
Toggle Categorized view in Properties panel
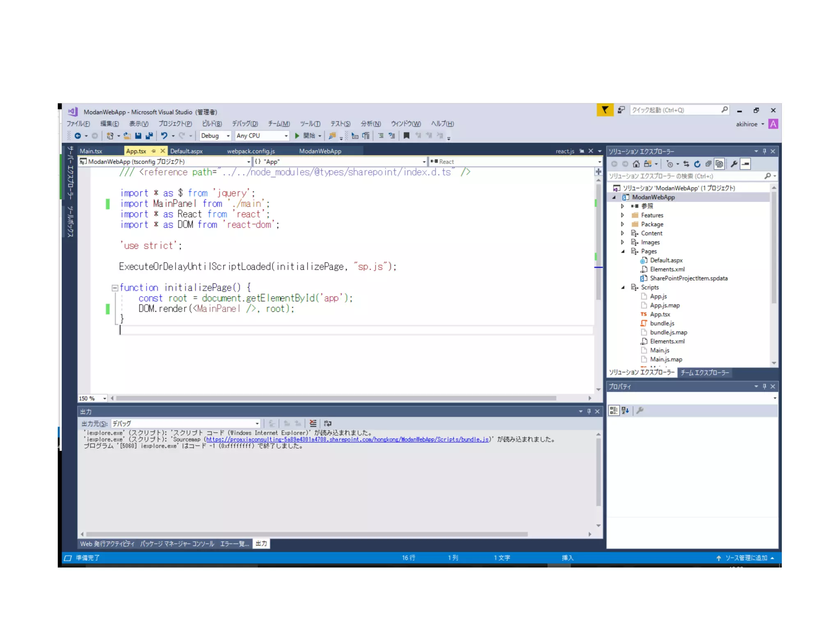point(614,411)
